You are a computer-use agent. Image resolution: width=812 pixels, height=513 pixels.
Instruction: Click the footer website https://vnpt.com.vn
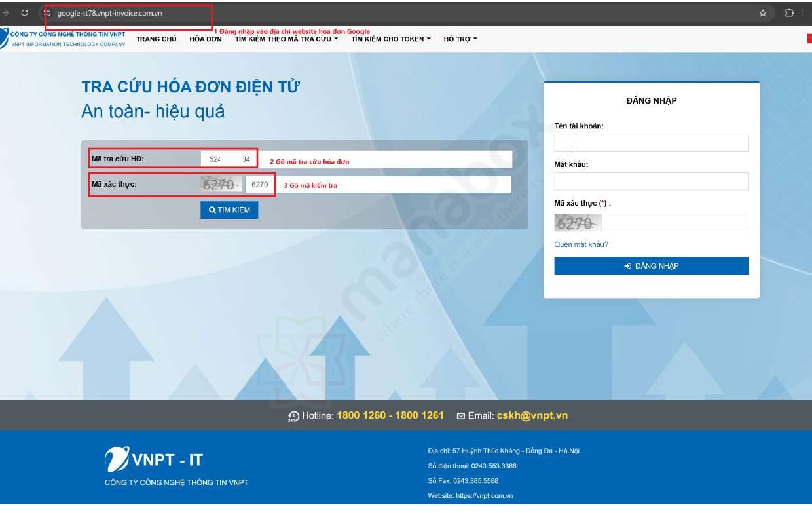[x=484, y=496]
